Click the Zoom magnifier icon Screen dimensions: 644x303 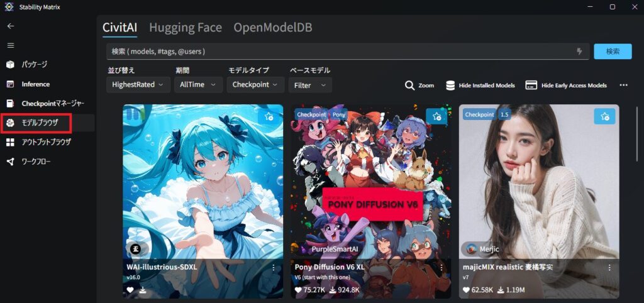[409, 85]
